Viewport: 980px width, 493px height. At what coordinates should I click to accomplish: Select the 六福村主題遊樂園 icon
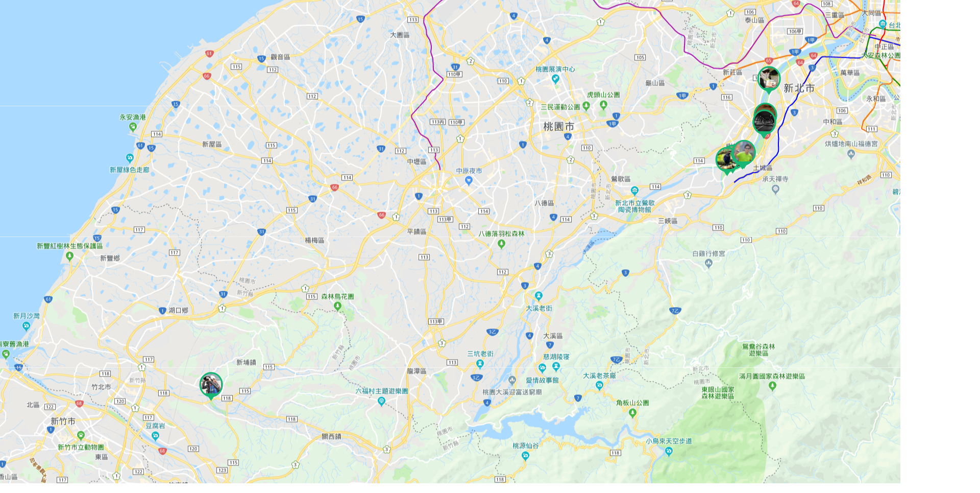[381, 402]
